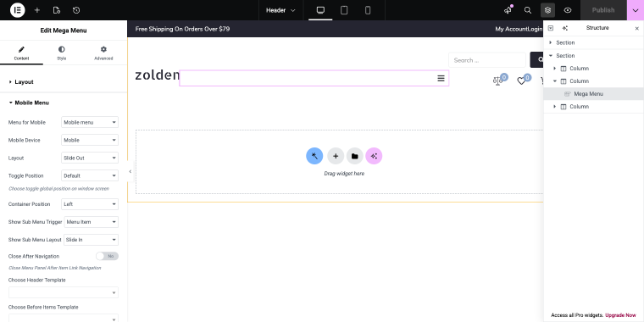The height and width of the screenshot is (322, 644).
Task: Open the finder search icon in top bar
Action: [x=528, y=10]
